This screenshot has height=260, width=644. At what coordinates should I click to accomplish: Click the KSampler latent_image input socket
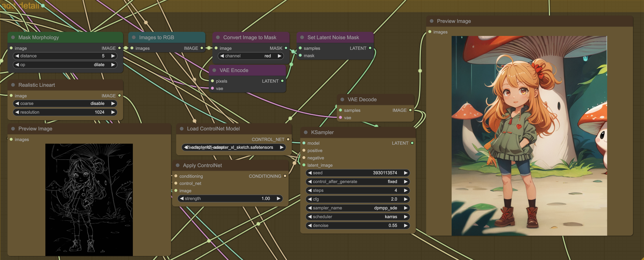(x=304, y=165)
